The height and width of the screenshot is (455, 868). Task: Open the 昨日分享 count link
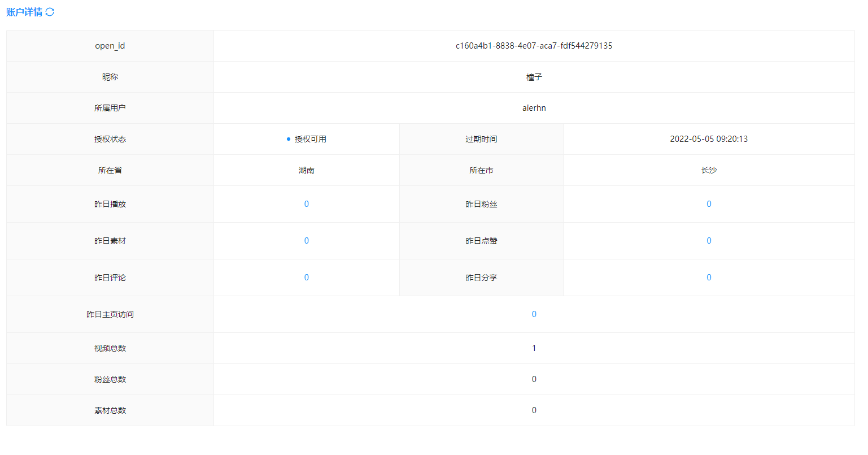click(709, 278)
